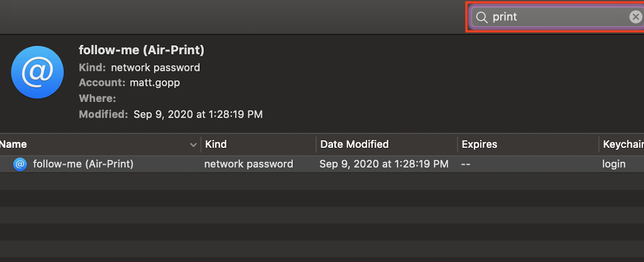
Task: Sort by the Date Modified column header
Action: point(354,144)
